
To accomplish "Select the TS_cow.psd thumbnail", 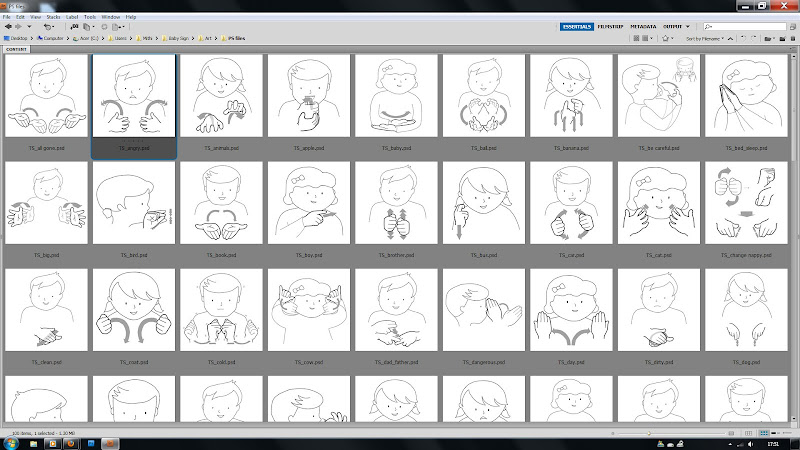I will coord(309,310).
